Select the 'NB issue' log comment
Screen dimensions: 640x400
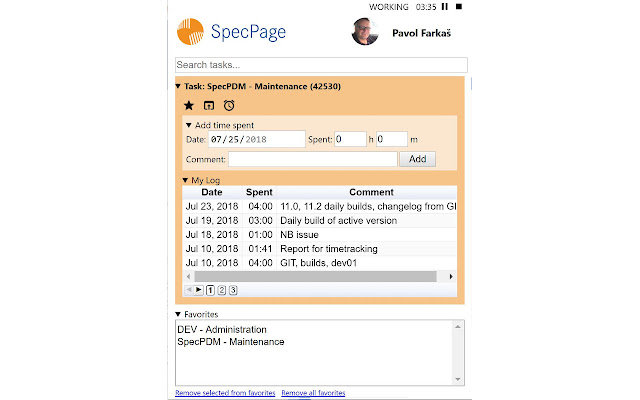tap(299, 235)
